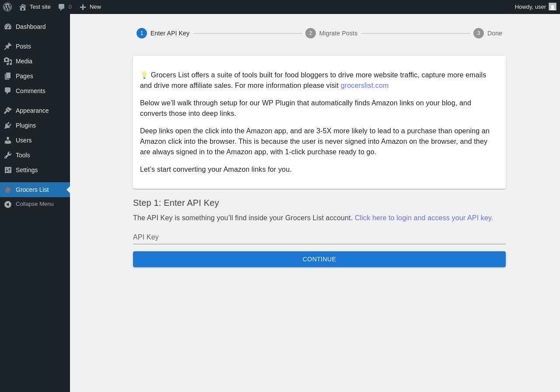Viewport: 560px width, 392px height.
Task: Click the Grocers List menu icon
Action: 8,190
